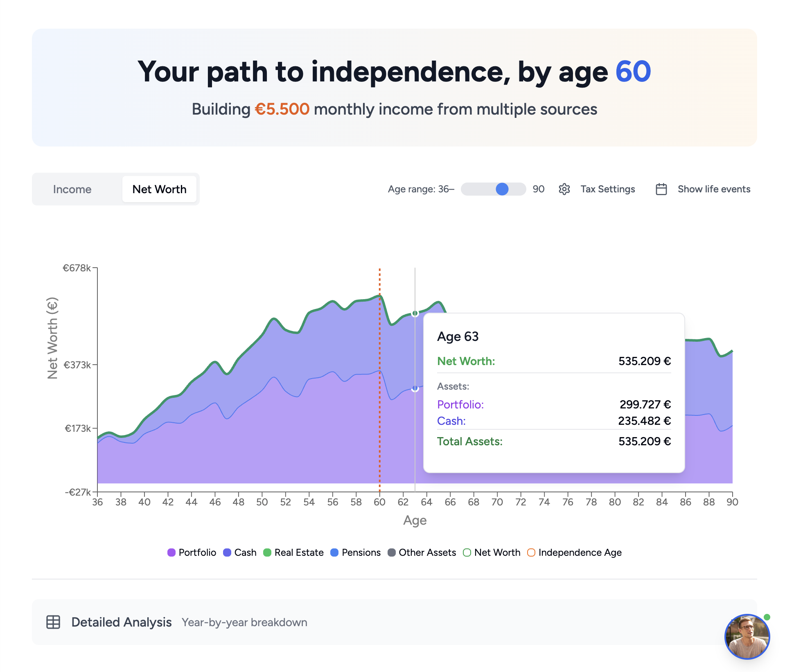Toggle the Cash series in the legend
This screenshot has width=785, height=672.
[x=228, y=552]
